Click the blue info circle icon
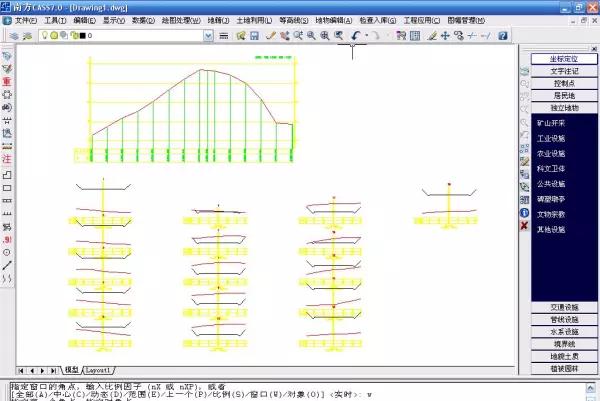Image resolution: width=600 pixels, height=401 pixels. point(525,213)
